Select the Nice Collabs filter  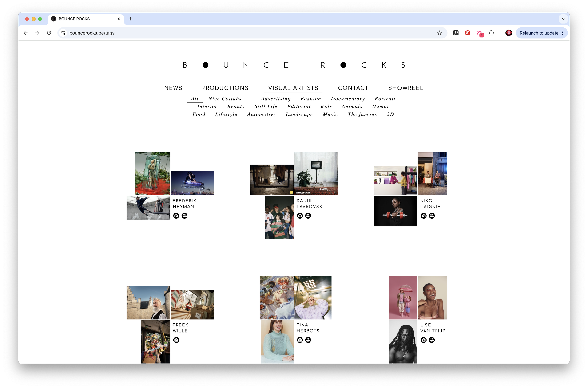pos(225,99)
